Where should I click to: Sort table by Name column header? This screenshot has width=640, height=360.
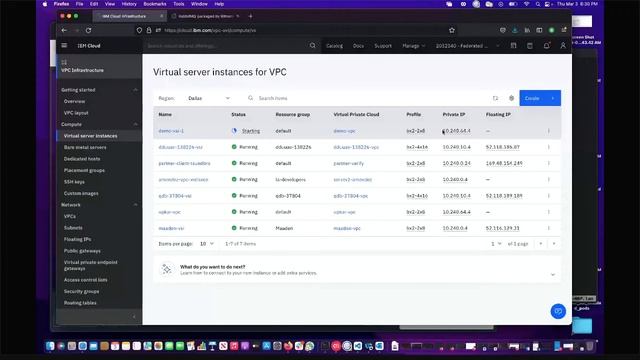coord(165,115)
